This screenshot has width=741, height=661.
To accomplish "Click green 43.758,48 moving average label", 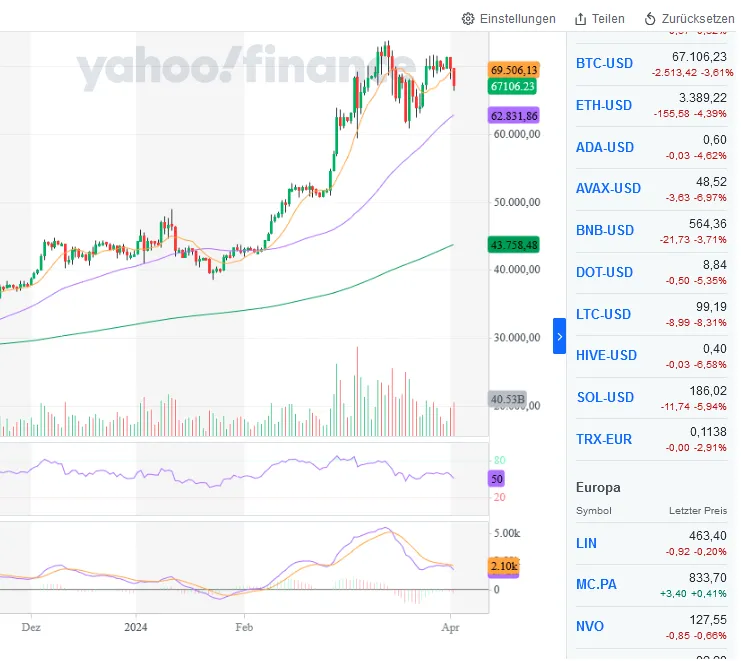I will point(514,245).
